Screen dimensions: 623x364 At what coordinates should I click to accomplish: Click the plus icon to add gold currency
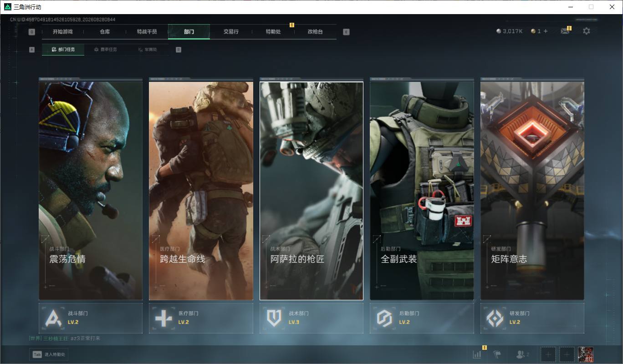546,31
